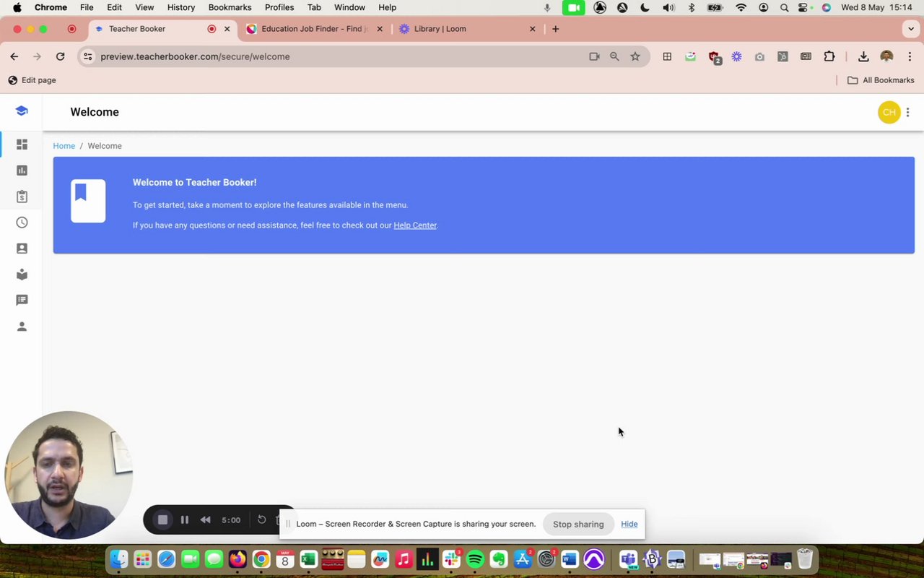Stop the Loom recording
Viewport: 924px width, 578px height.
coord(163,519)
